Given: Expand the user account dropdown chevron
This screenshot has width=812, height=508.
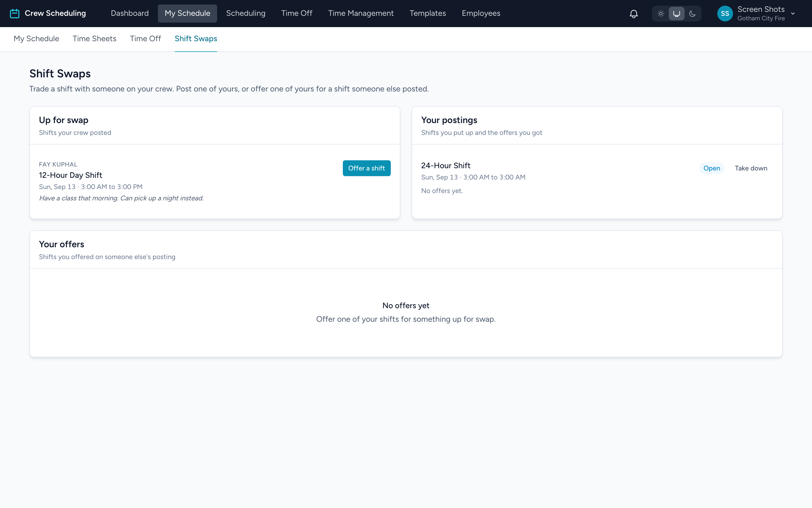Looking at the screenshot, I should point(793,14).
